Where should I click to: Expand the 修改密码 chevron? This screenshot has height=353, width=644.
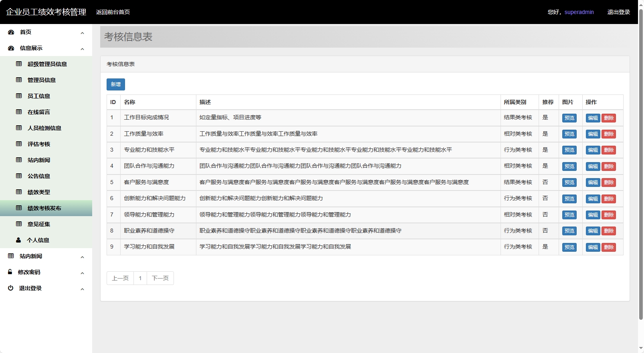pyautogui.click(x=82, y=273)
